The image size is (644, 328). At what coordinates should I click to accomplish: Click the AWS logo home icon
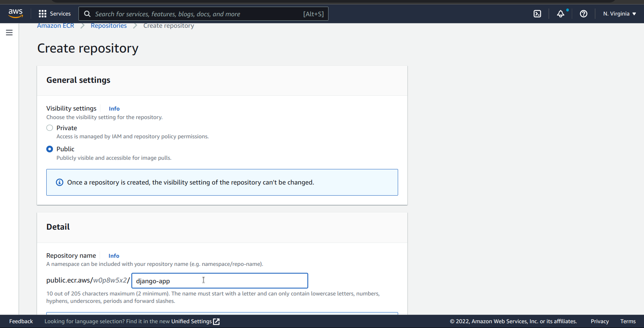[16, 13]
